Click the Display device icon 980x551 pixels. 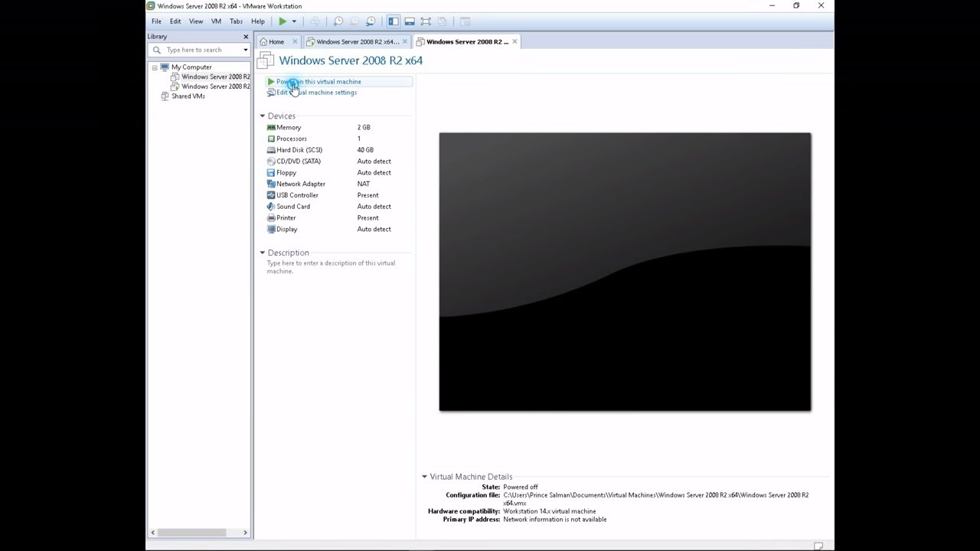pos(271,229)
